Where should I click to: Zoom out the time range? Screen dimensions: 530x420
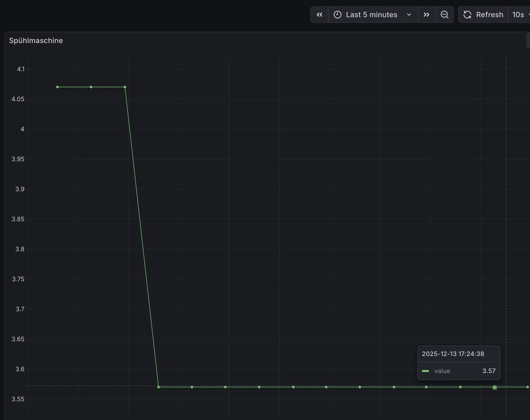coord(444,15)
